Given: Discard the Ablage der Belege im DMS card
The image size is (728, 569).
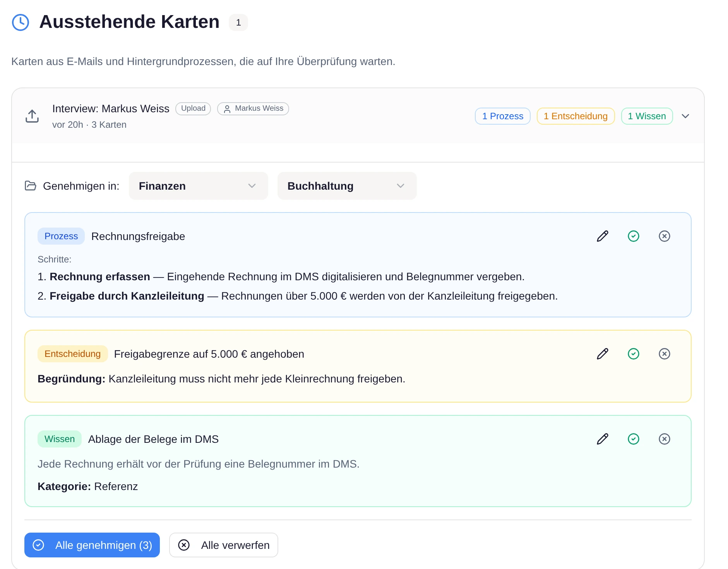Looking at the screenshot, I should click(665, 439).
